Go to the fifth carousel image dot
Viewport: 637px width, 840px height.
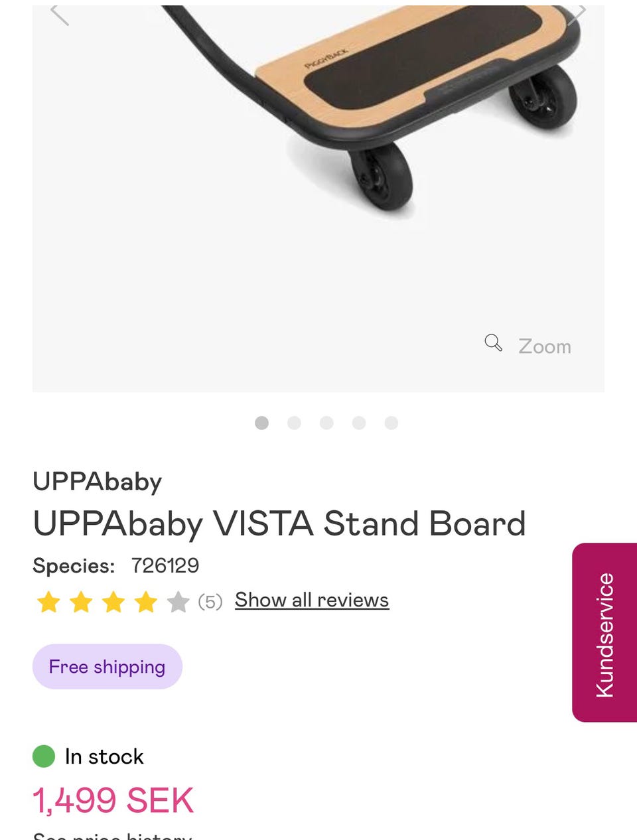(391, 423)
